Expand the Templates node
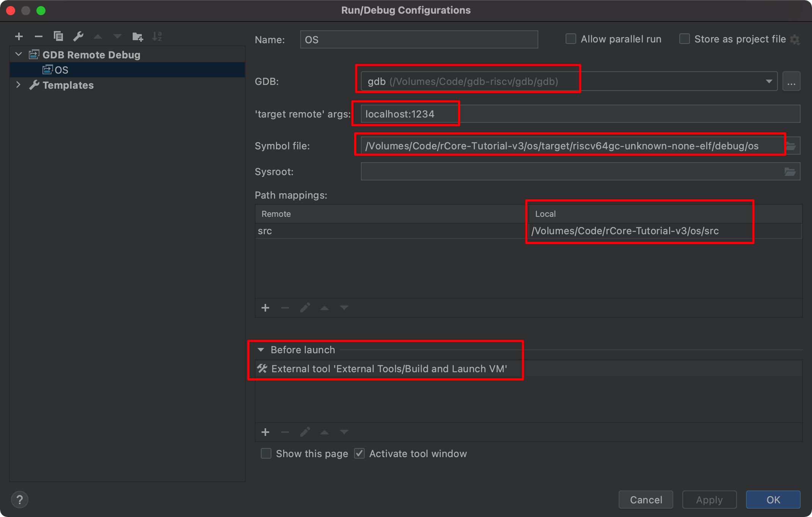 pos(18,85)
